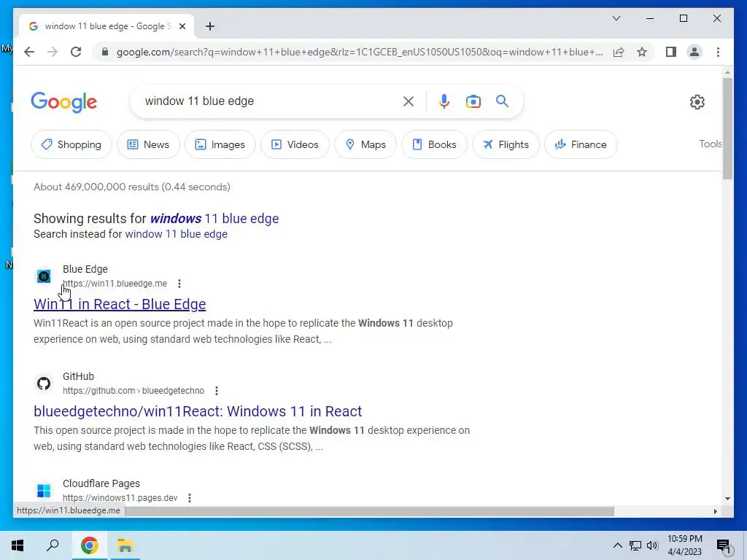This screenshot has width=747, height=560.
Task: Click the vertical scrollbar thumb
Action: [727, 128]
